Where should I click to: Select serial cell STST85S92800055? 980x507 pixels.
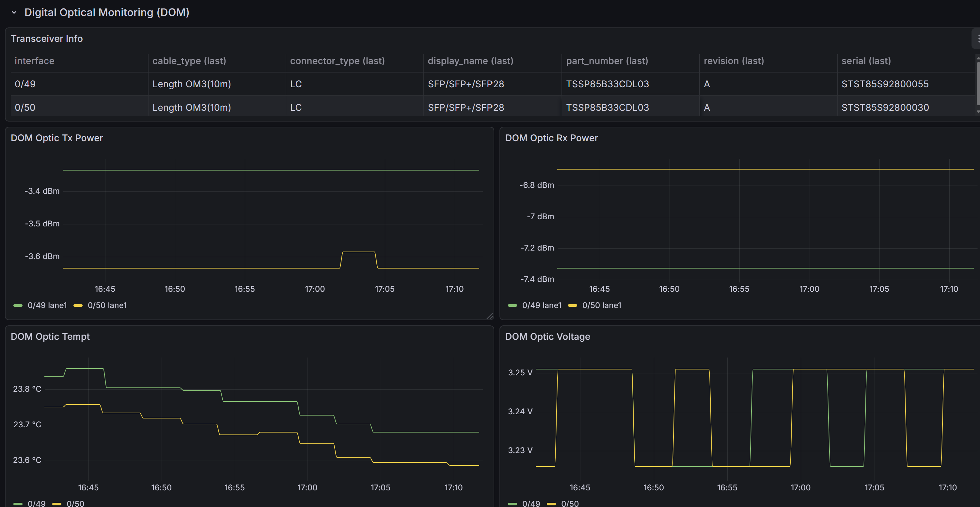(x=885, y=84)
